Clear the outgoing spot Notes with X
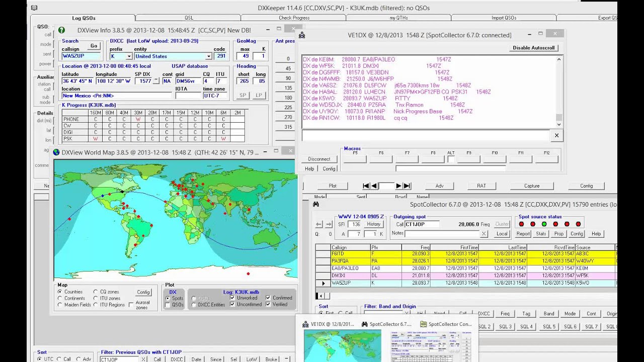 pos(484,234)
